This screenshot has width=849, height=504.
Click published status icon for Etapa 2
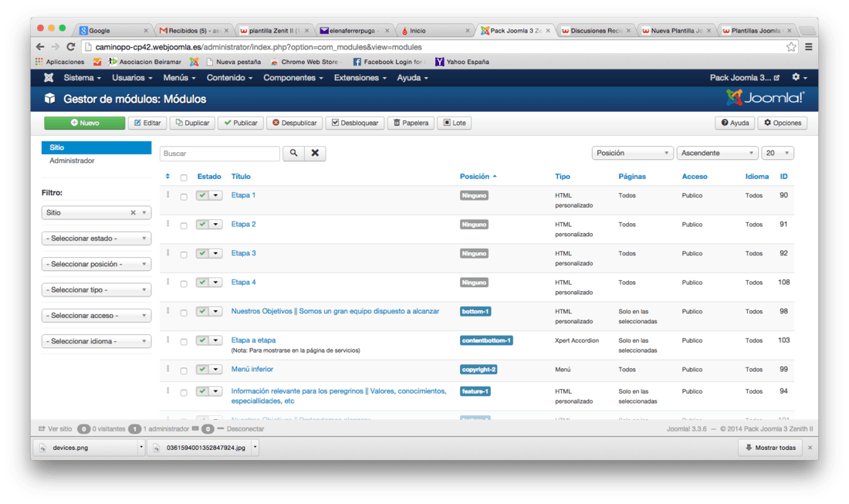click(x=202, y=224)
